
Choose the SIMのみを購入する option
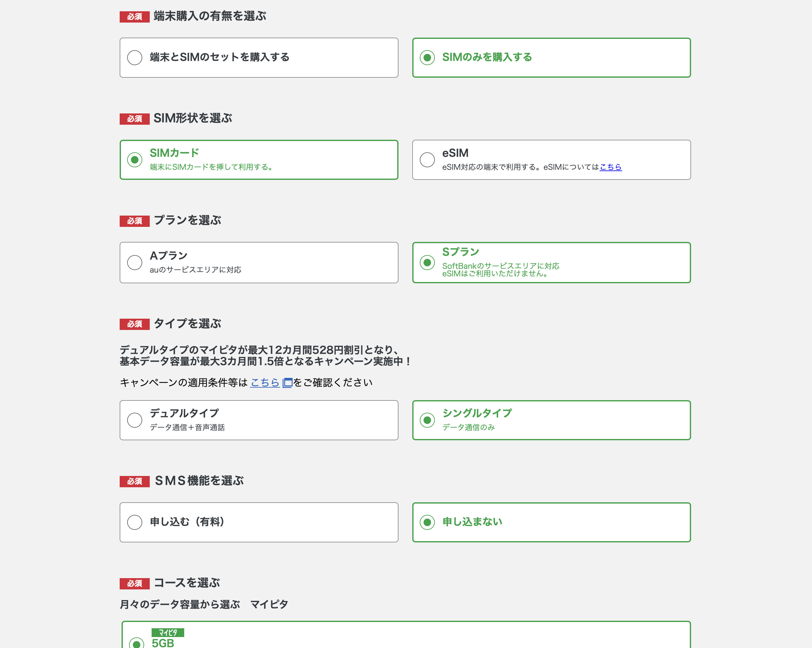click(x=427, y=58)
